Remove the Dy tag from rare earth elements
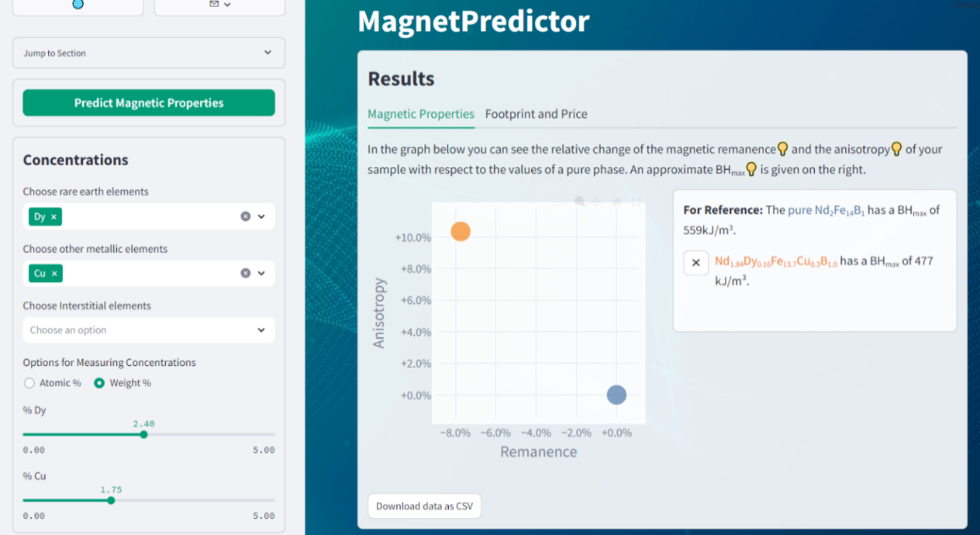The height and width of the screenshot is (535, 980). 54,217
